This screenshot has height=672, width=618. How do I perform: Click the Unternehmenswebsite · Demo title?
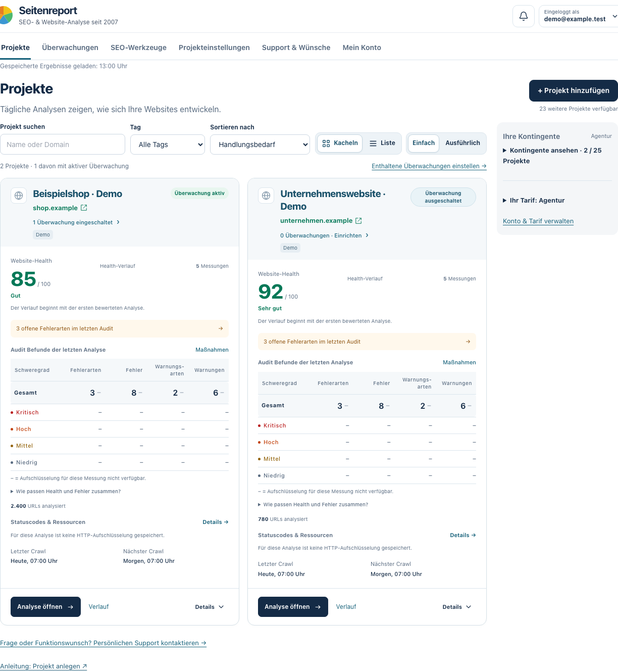coord(333,200)
